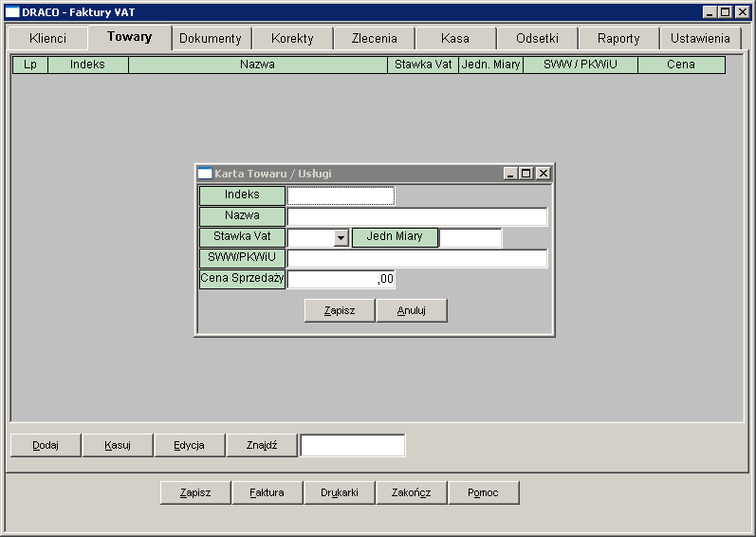
Task: Click the Nazwa column header in the table
Action: click(257, 65)
